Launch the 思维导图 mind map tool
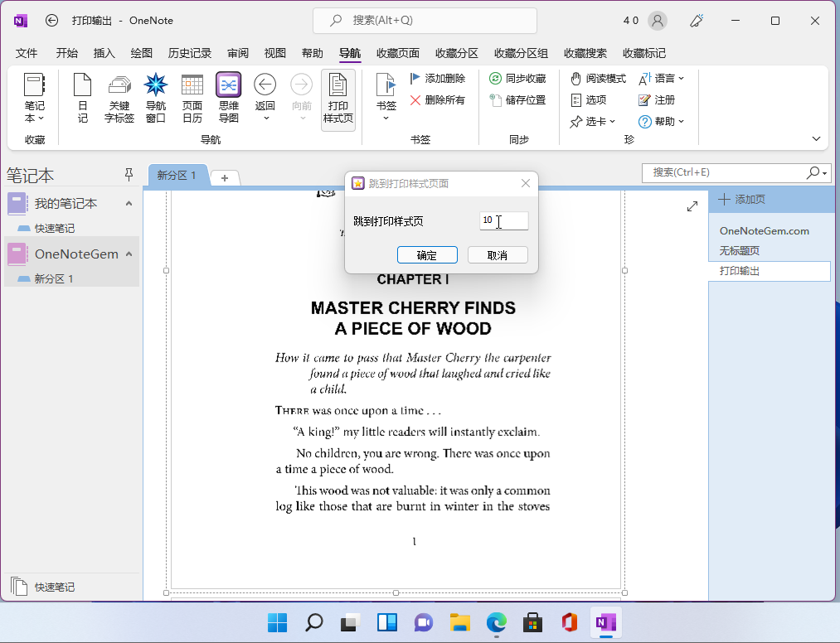This screenshot has width=840, height=643. [x=229, y=99]
